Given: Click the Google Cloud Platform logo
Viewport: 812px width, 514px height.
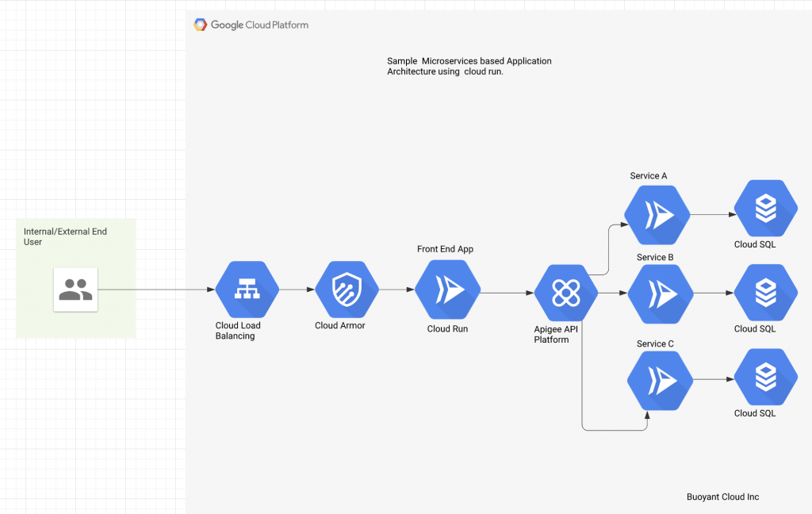Looking at the screenshot, I should click(251, 25).
